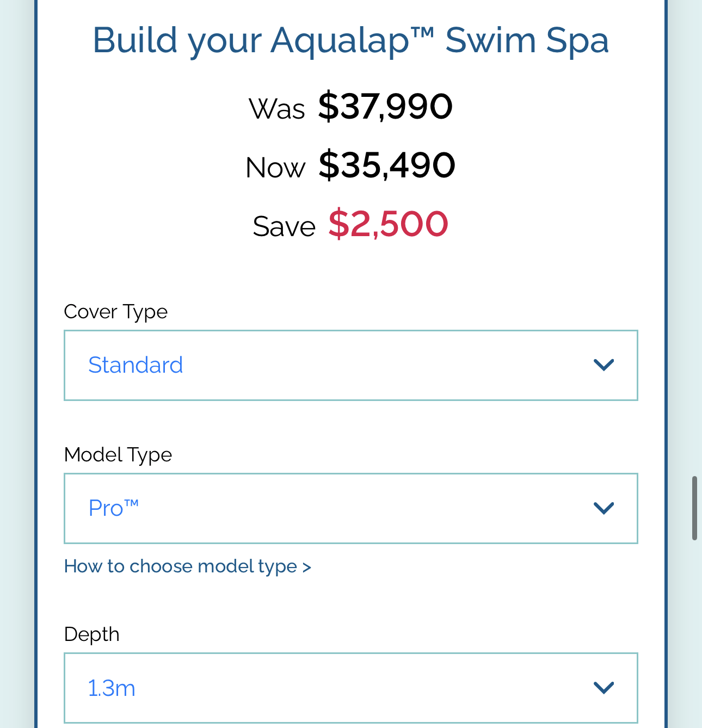Click the word "Was" beside the old price
This screenshot has height=728, width=702.
[277, 109]
